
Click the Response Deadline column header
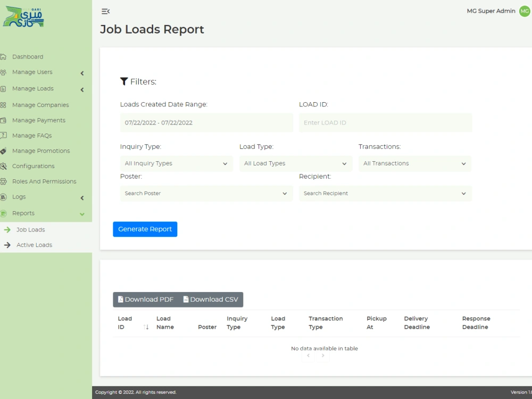(476, 323)
